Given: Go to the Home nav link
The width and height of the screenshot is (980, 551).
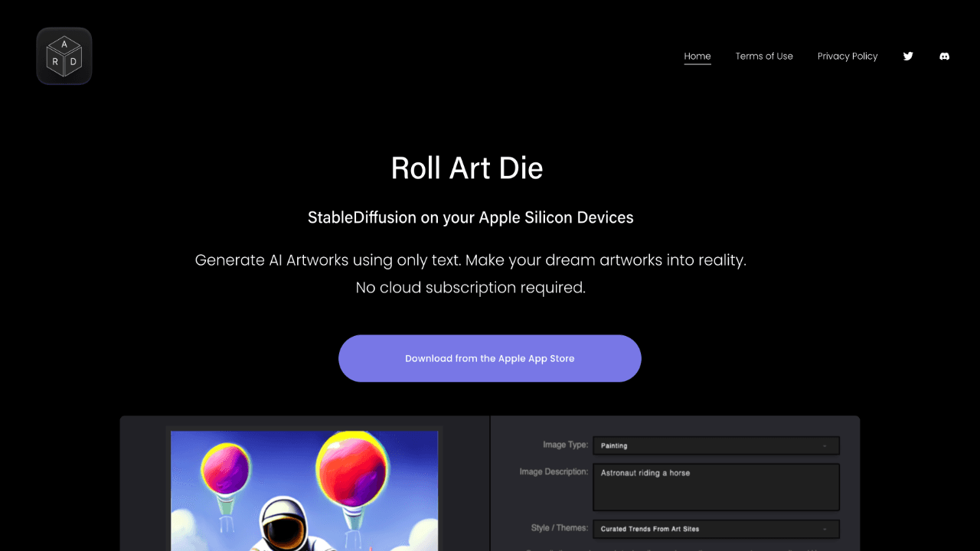Looking at the screenshot, I should [x=697, y=56].
